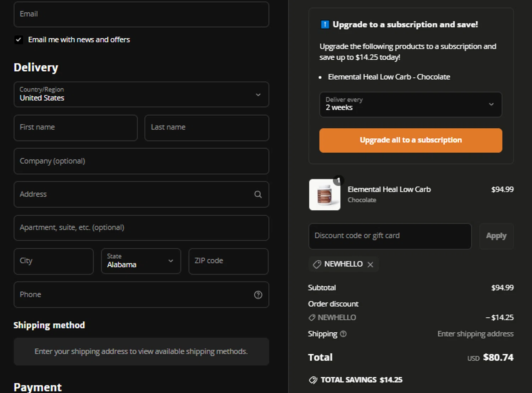This screenshot has height=393, width=532.
Task: Click the Chocolate variant label
Action: click(x=362, y=200)
